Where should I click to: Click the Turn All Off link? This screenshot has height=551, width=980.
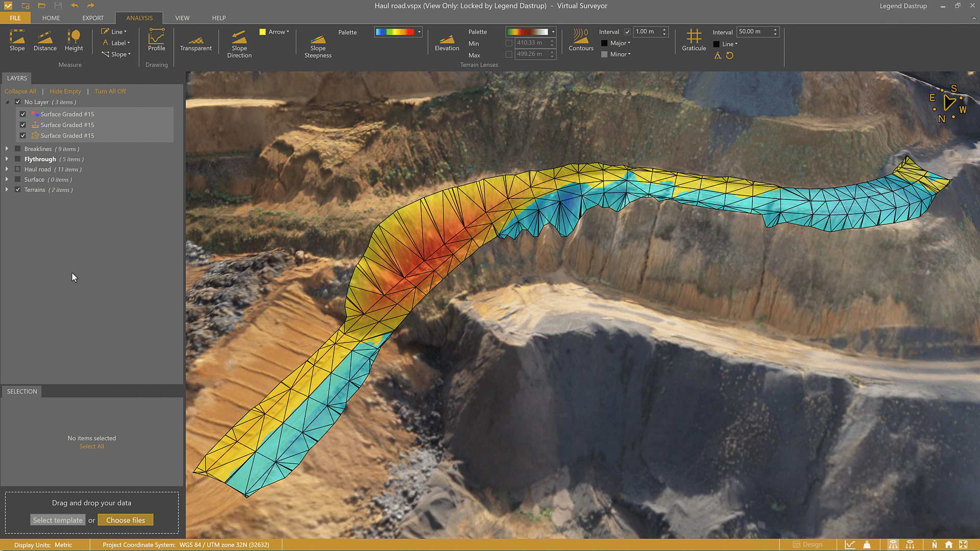coord(110,91)
